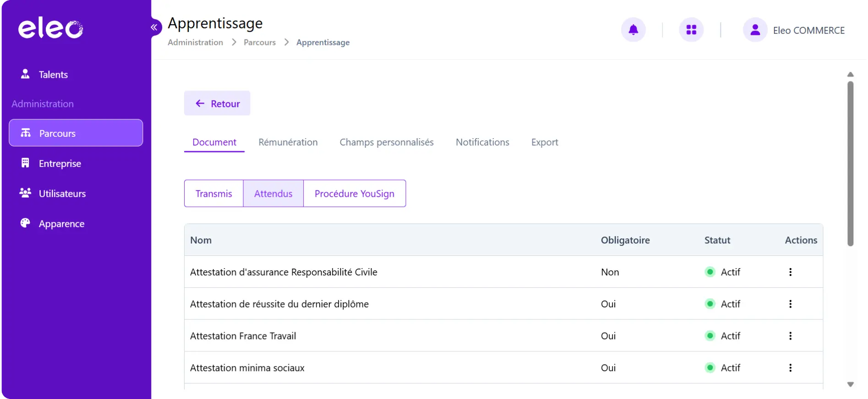Select the Attendus filter
Image resolution: width=868 pixels, height=399 pixels.
coord(273,194)
